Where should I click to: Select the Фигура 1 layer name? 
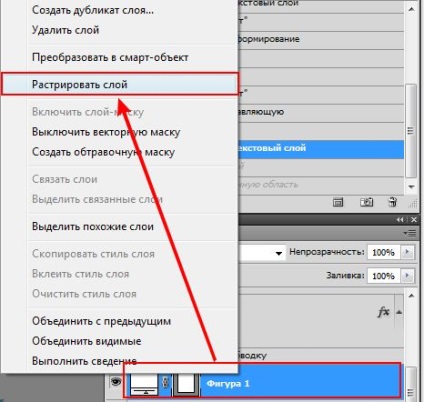click(x=228, y=384)
